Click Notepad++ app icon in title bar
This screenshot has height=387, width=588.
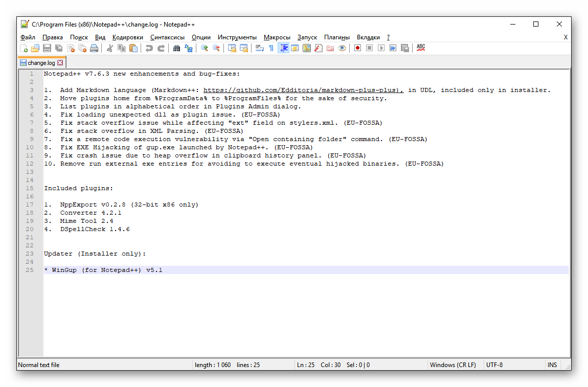[x=25, y=25]
